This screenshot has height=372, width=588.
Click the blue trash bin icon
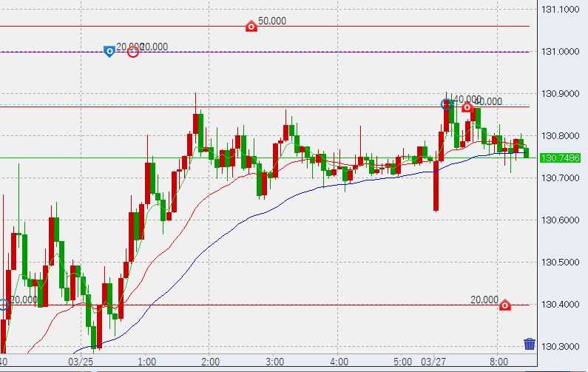click(530, 344)
